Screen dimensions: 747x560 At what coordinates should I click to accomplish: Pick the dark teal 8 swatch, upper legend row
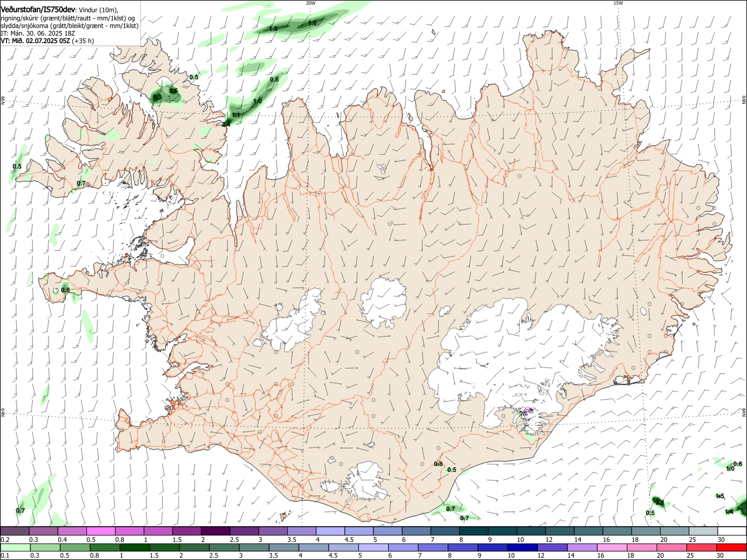[x=473, y=531]
